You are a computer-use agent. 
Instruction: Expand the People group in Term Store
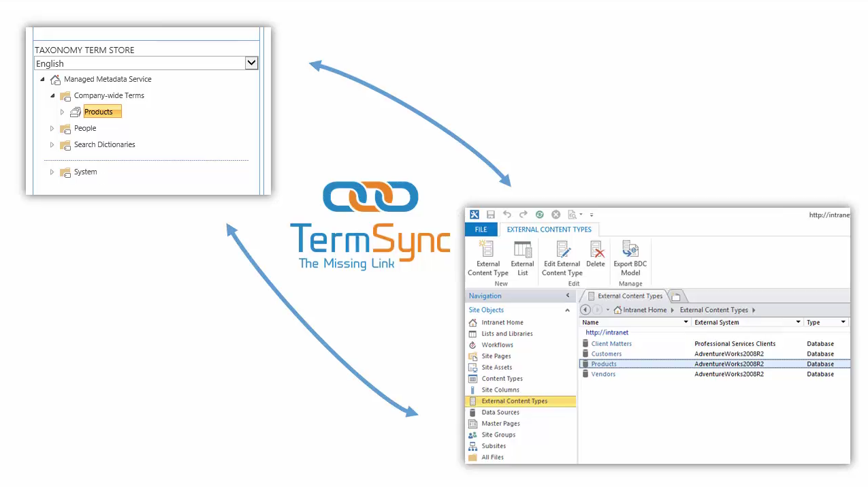tap(52, 128)
